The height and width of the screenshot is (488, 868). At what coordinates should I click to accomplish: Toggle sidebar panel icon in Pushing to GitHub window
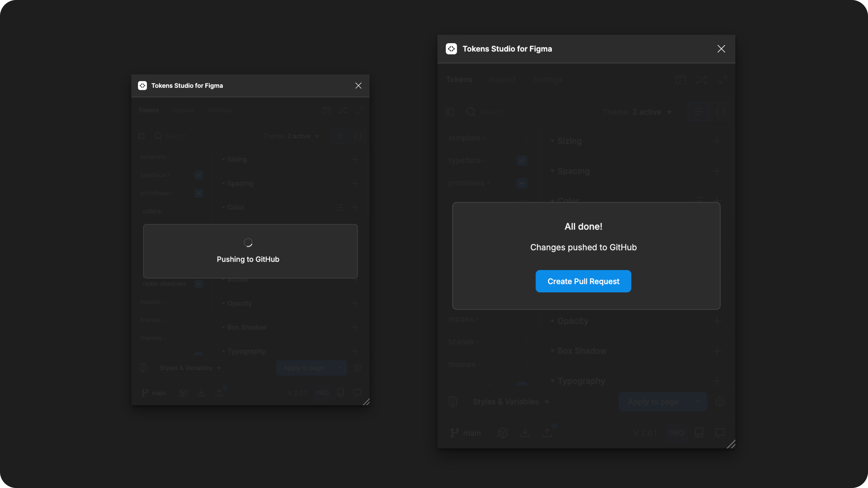(x=141, y=136)
